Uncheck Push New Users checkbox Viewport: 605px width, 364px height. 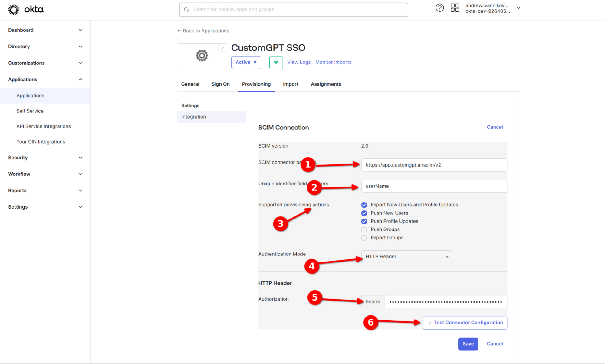[x=364, y=213]
